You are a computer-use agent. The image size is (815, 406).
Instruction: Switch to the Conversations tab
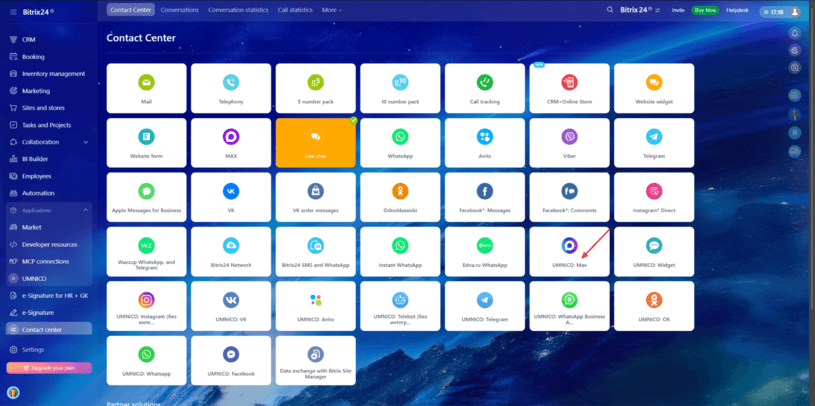(179, 9)
